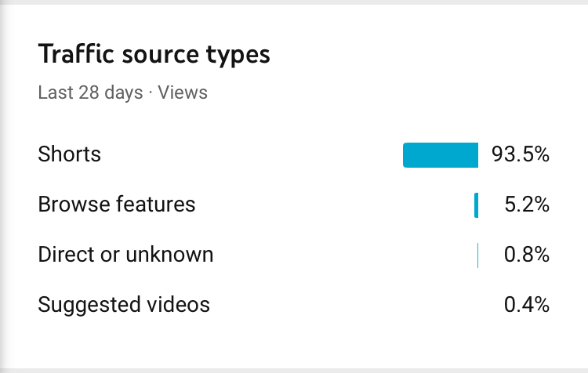Select the Browse features row label
588x373 pixels.
(x=117, y=204)
